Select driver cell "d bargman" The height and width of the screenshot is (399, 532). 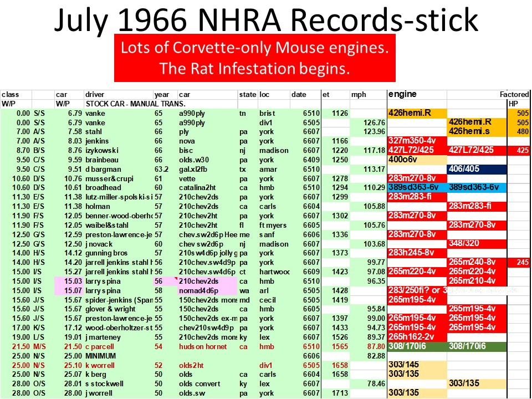[x=103, y=170]
